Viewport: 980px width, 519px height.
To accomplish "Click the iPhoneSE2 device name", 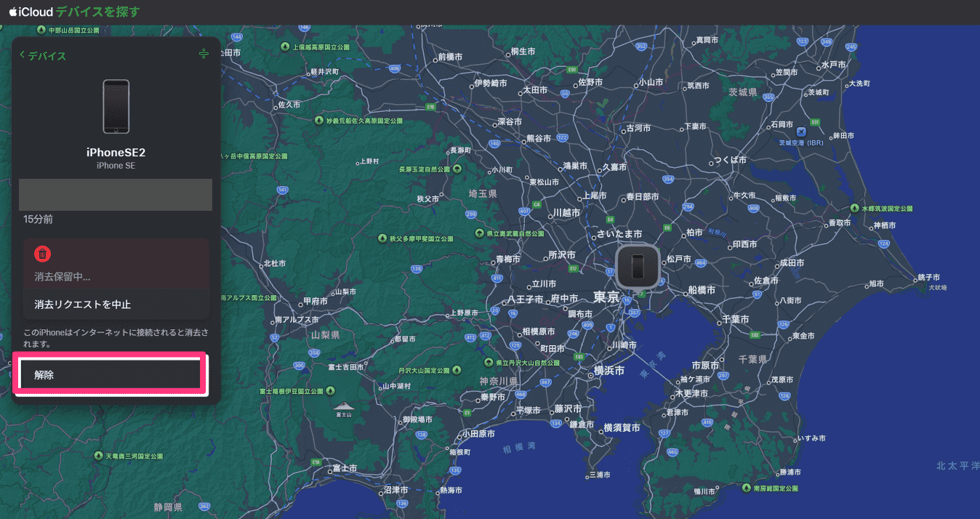I will coord(116,153).
